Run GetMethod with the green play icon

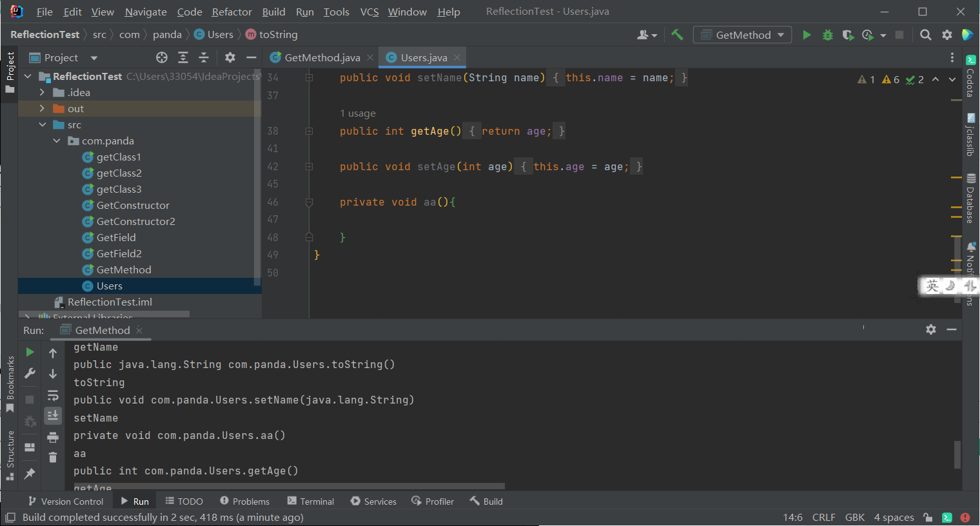click(807, 35)
